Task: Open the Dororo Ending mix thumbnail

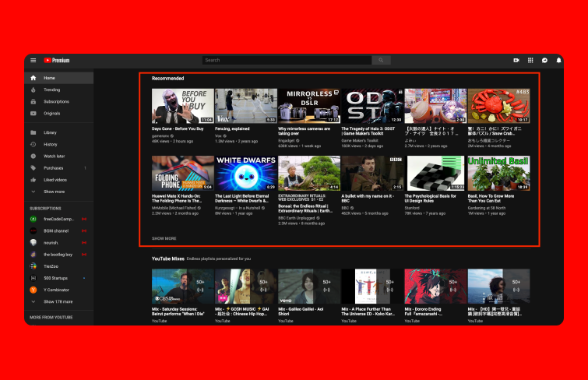Action: point(436,287)
